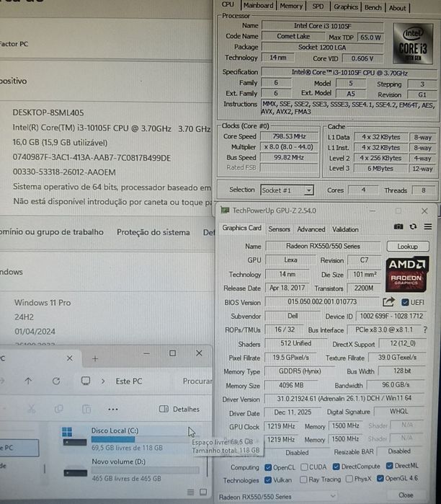This screenshot has width=441, height=504.
Task: Take a GPU-Z screenshot with camera icon
Action: pyautogui.click(x=398, y=226)
